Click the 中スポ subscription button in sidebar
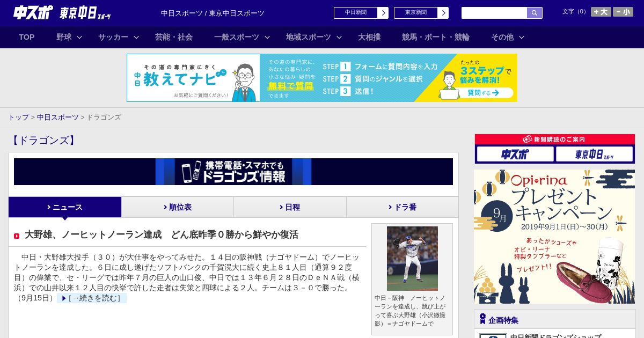 [515, 155]
